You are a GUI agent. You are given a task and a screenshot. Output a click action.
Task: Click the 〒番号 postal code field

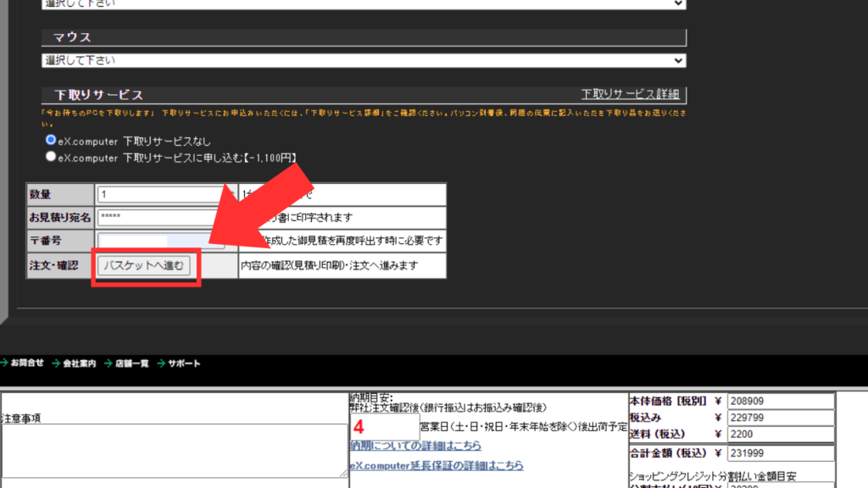click(x=161, y=241)
